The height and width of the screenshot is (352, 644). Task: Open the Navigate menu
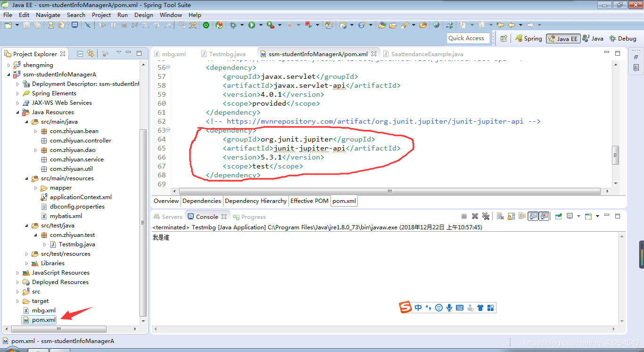point(48,15)
